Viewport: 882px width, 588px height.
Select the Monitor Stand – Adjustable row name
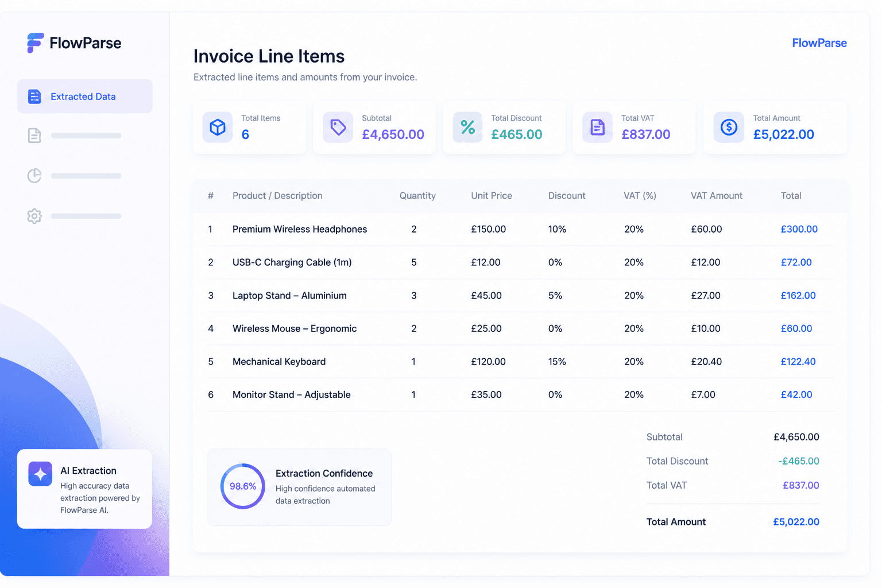pos(292,394)
